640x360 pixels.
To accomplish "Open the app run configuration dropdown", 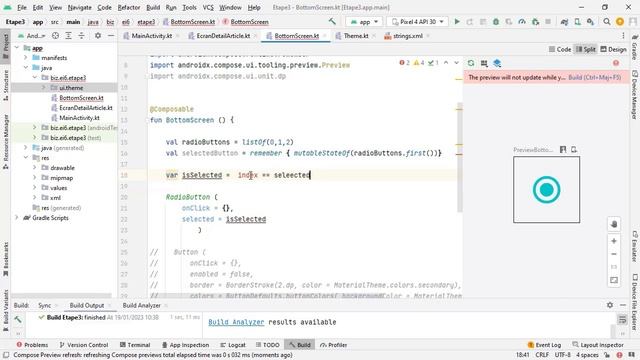I will coord(364,22).
